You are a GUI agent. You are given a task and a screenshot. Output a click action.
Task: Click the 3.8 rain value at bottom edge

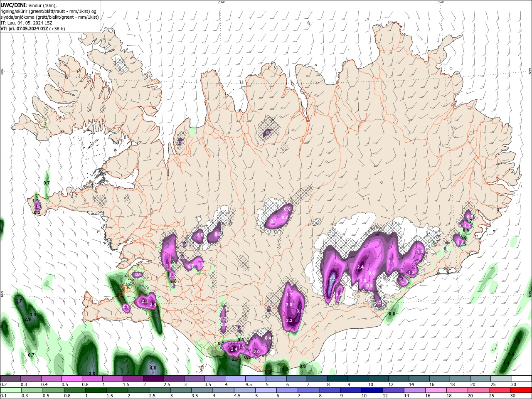tap(92, 374)
